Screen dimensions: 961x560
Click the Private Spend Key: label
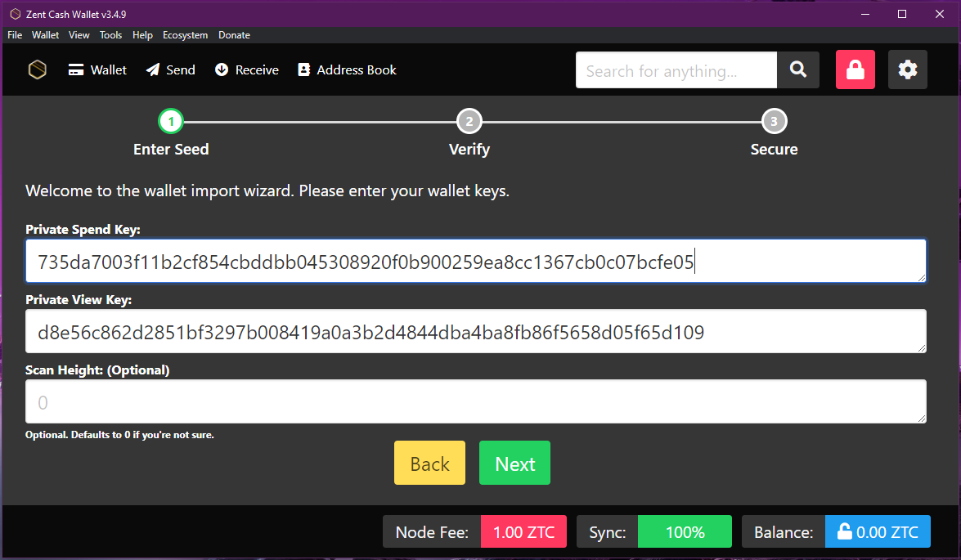click(83, 229)
